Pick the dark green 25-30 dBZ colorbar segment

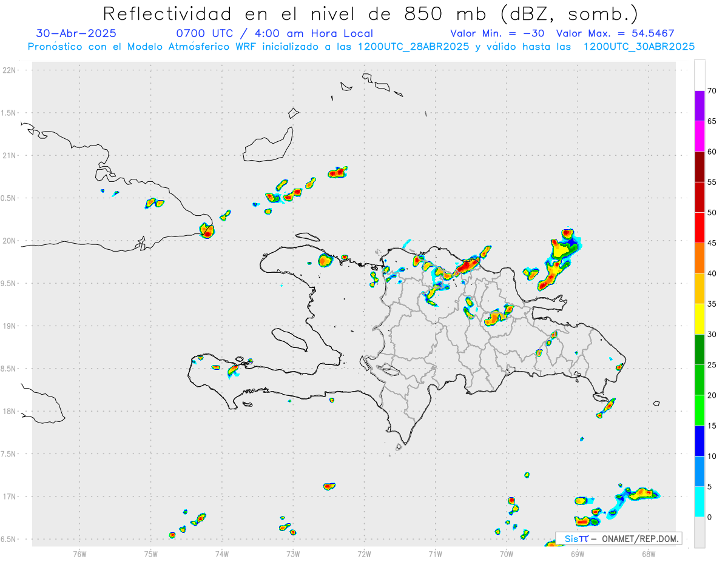pos(699,349)
